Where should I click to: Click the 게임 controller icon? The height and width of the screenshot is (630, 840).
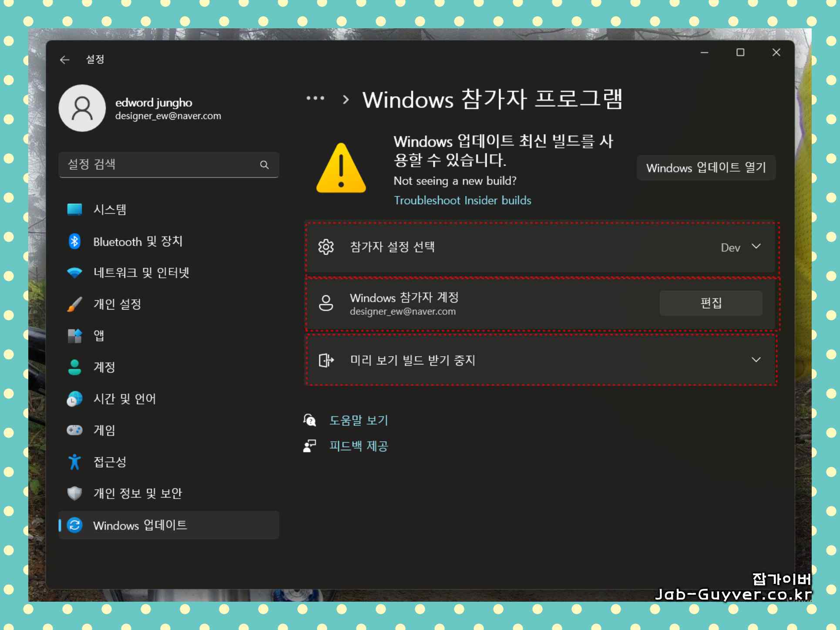[74, 430]
